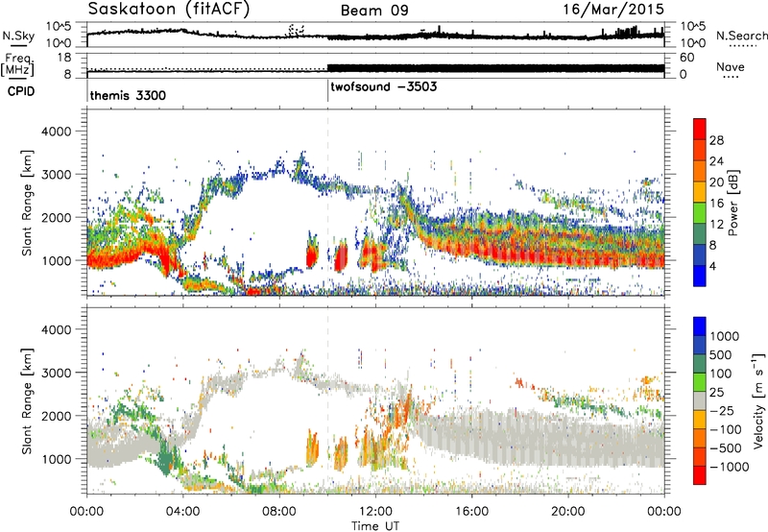Click the Nave legend label

click(730, 66)
